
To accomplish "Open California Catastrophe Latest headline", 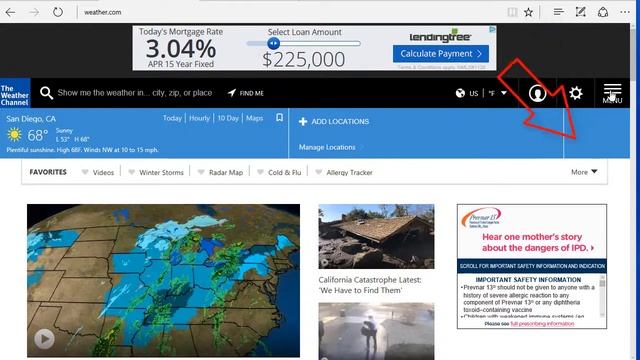I will (370, 285).
